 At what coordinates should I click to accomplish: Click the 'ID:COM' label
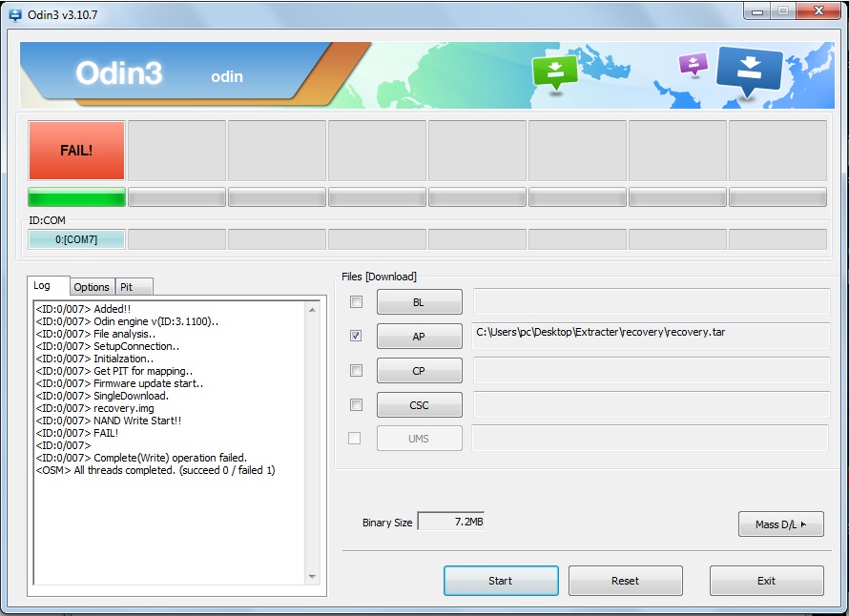[47, 220]
